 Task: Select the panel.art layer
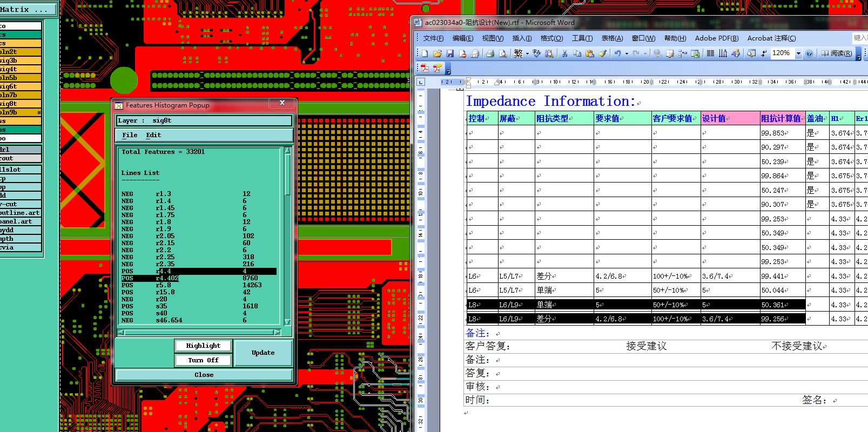click(21, 221)
